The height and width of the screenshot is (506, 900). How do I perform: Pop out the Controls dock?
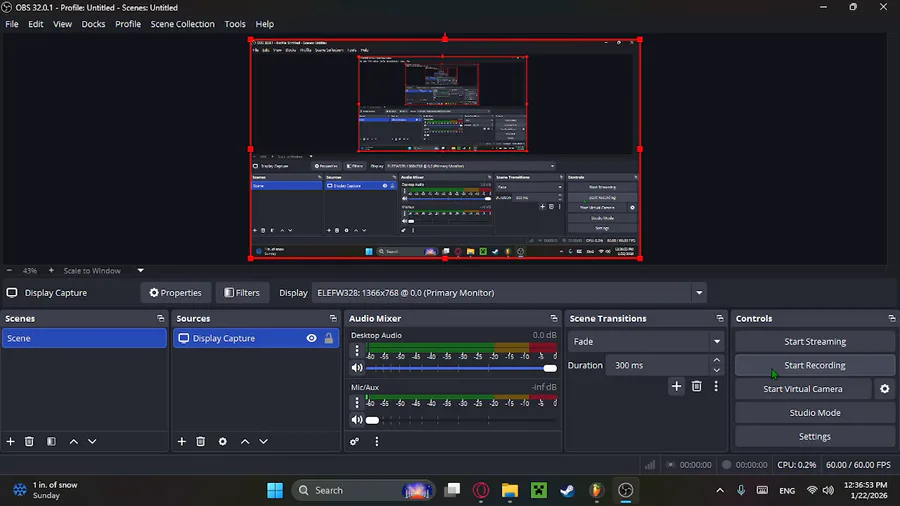pyautogui.click(x=891, y=318)
